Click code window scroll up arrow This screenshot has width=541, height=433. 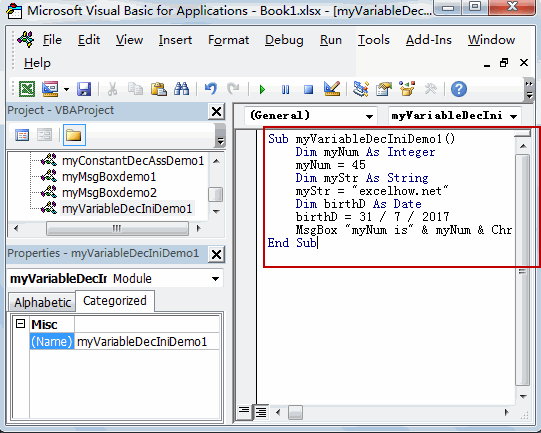pyautogui.click(x=523, y=146)
